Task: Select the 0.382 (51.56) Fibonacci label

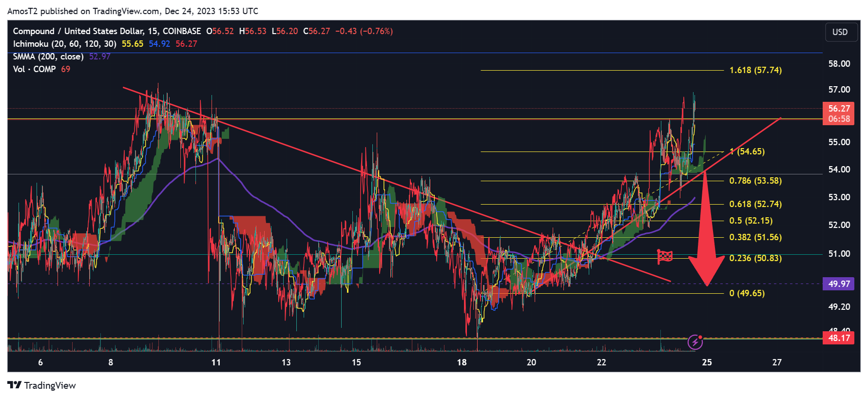Action: pyautogui.click(x=755, y=237)
